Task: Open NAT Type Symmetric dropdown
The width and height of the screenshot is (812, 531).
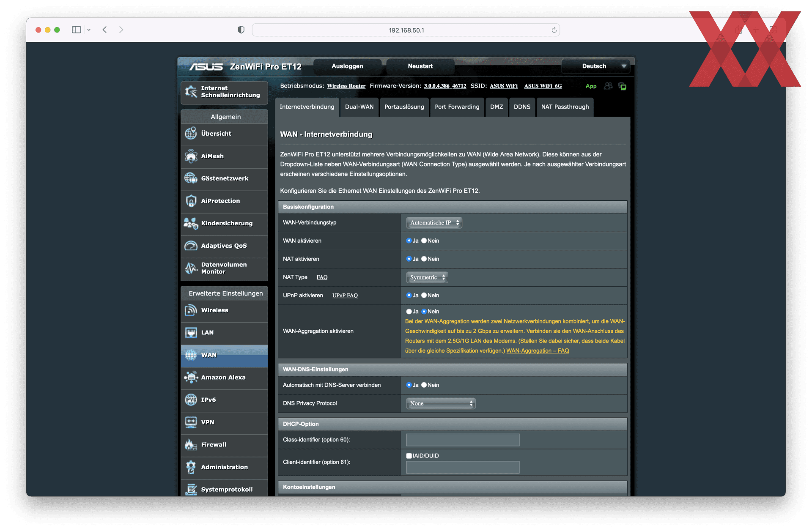Action: point(427,277)
